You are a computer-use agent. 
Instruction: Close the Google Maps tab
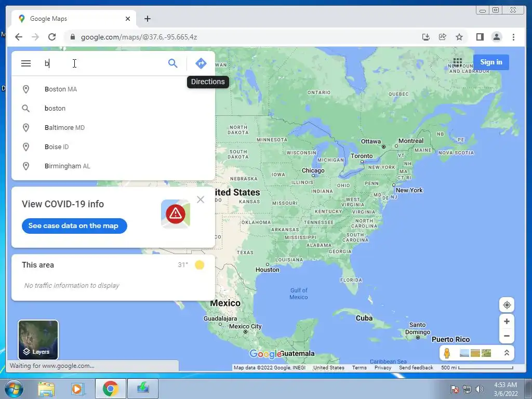(128, 19)
